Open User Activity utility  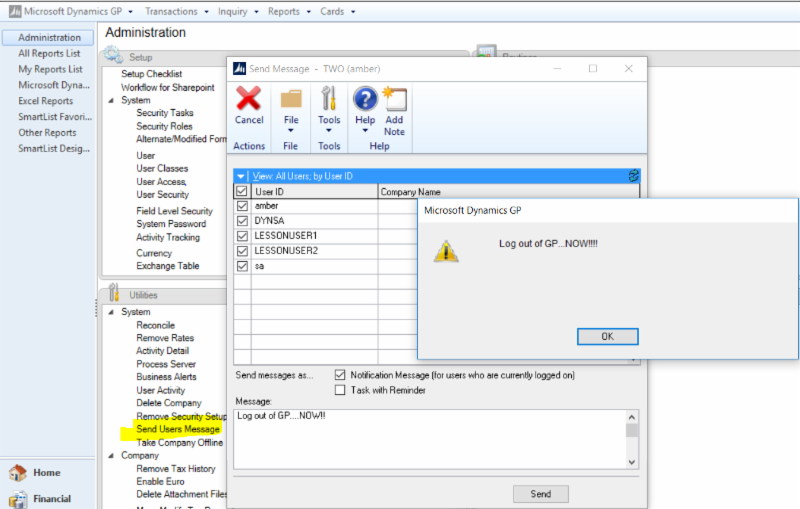(x=161, y=390)
